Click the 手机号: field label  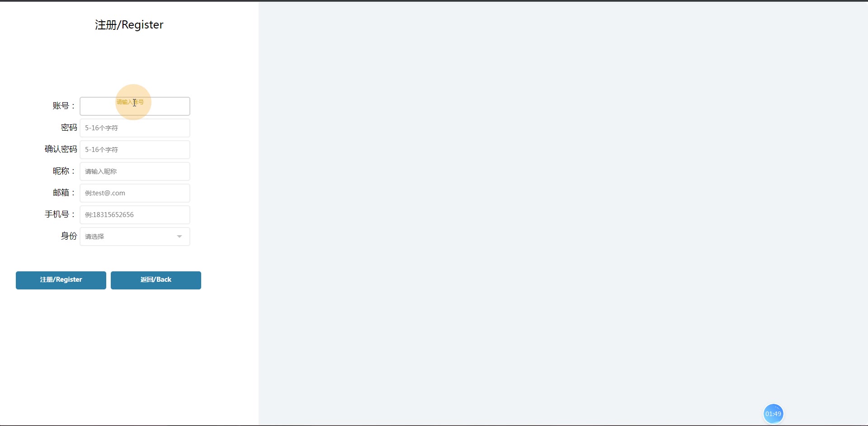(x=60, y=214)
